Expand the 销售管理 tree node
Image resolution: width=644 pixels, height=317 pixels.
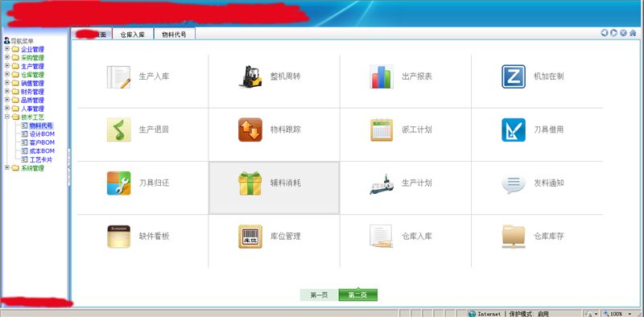point(7,83)
